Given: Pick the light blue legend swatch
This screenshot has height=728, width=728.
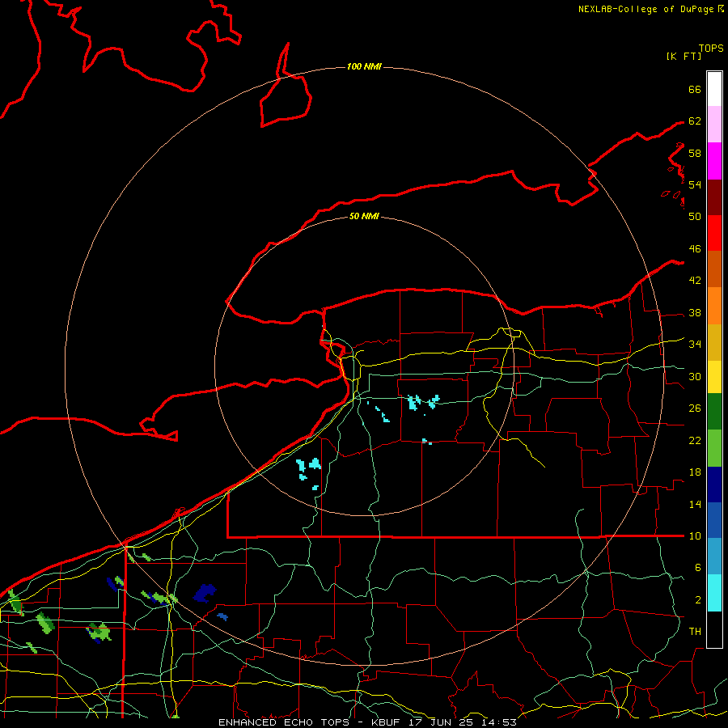Looking at the screenshot, I should coord(714,557).
